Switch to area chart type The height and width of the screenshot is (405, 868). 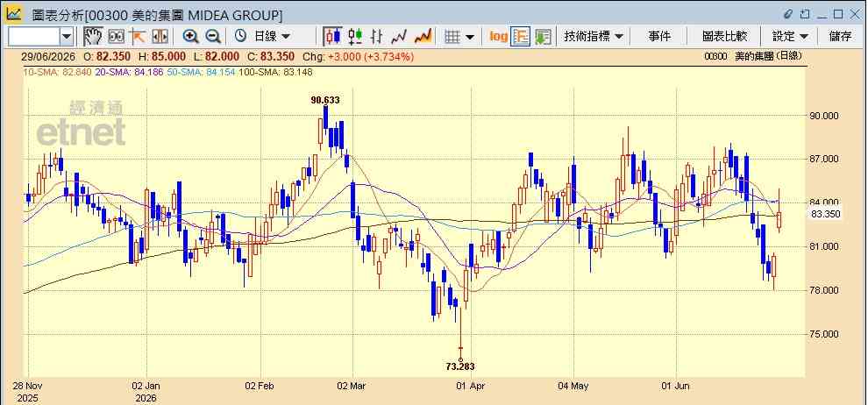423,37
